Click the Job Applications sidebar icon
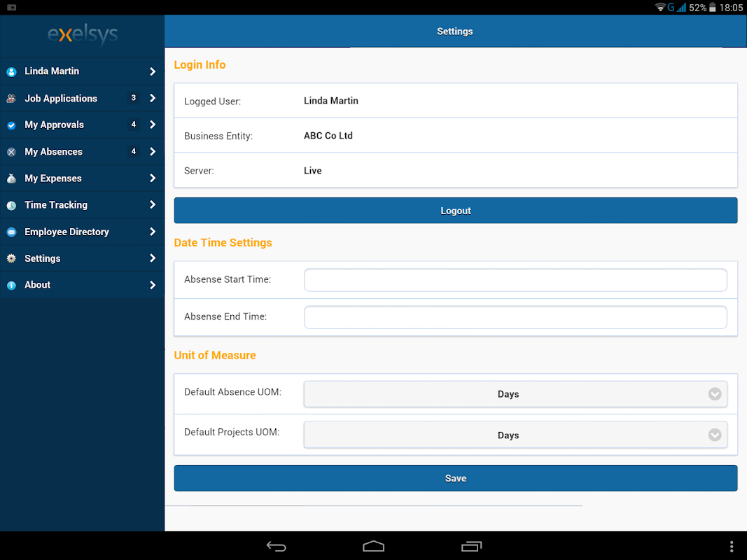 [x=11, y=99]
